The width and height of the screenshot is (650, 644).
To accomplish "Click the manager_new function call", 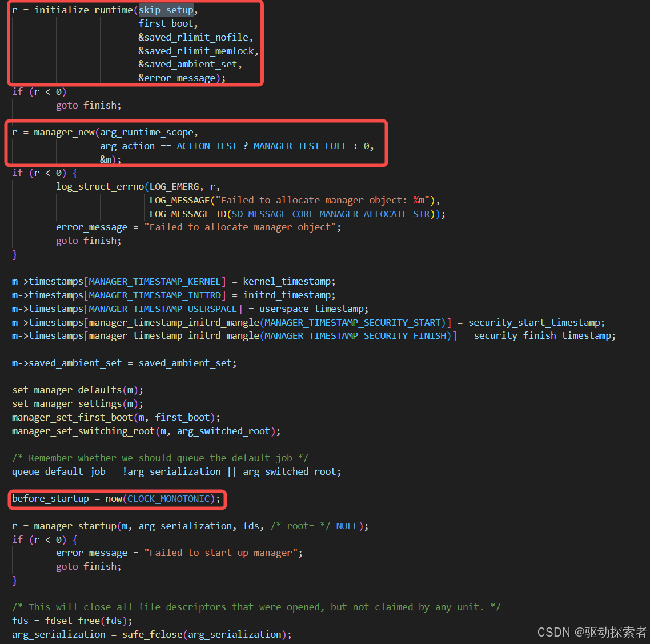I will point(64,132).
